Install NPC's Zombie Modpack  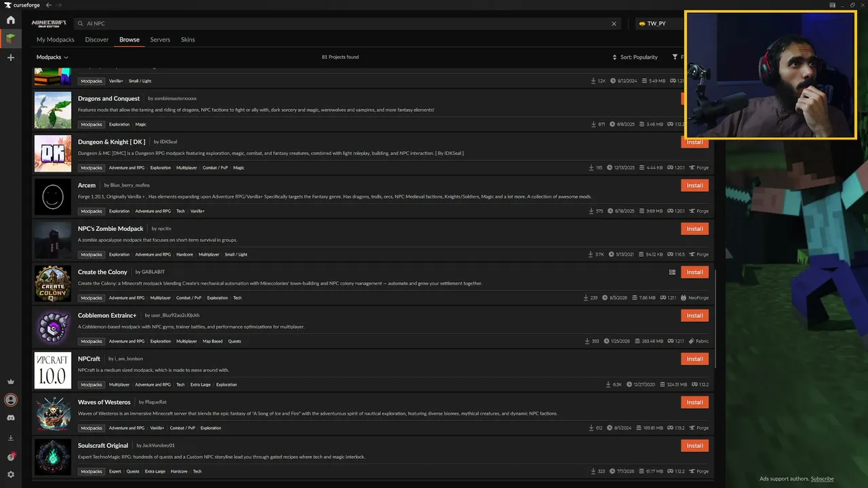click(694, 229)
